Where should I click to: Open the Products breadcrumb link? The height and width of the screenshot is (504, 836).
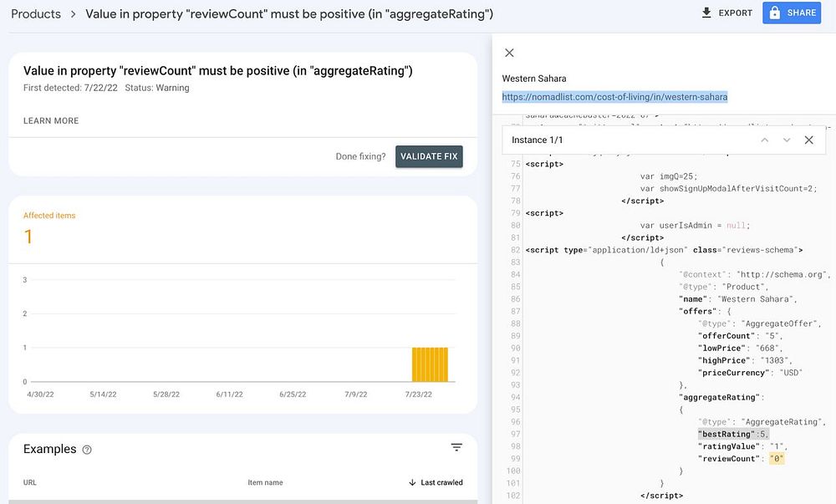[x=36, y=14]
